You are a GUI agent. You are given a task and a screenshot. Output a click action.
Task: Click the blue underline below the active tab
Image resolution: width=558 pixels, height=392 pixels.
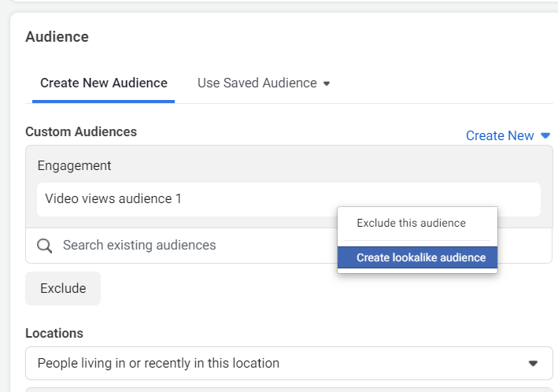(x=104, y=102)
